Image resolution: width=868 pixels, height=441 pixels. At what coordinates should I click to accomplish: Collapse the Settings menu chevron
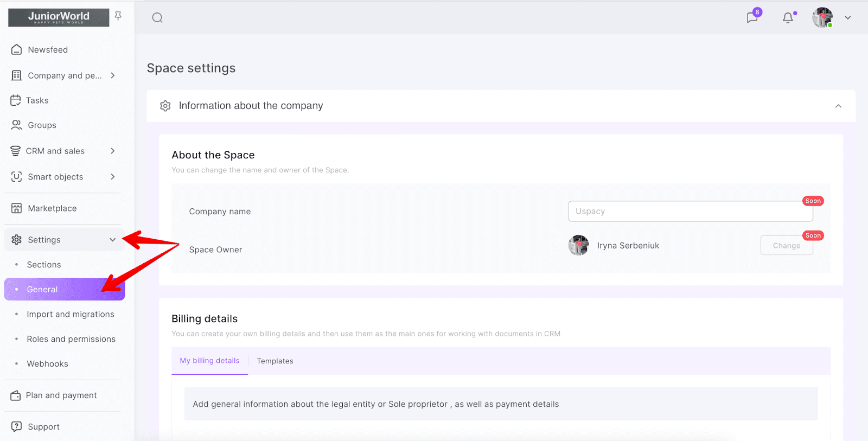113,240
